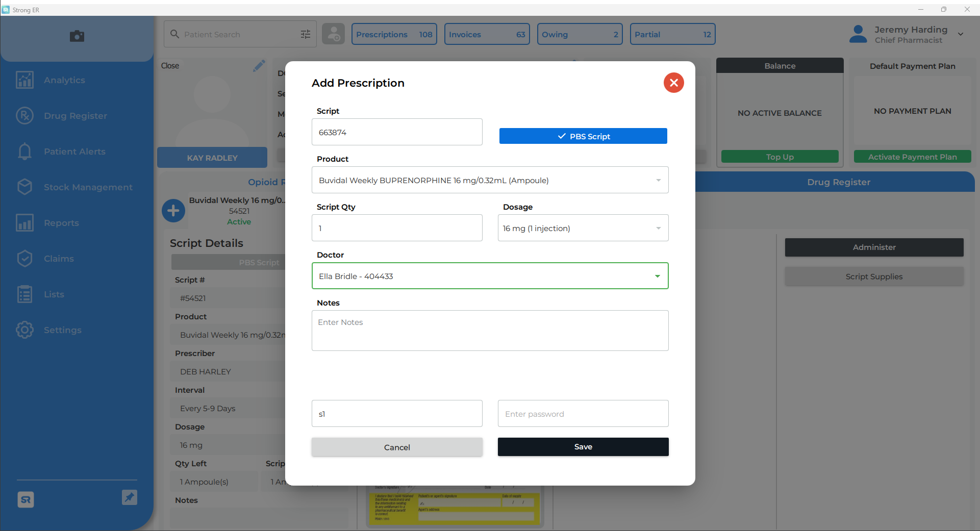Viewport: 980px width, 531px height.
Task: Expand the Product dropdown
Action: coord(658,180)
